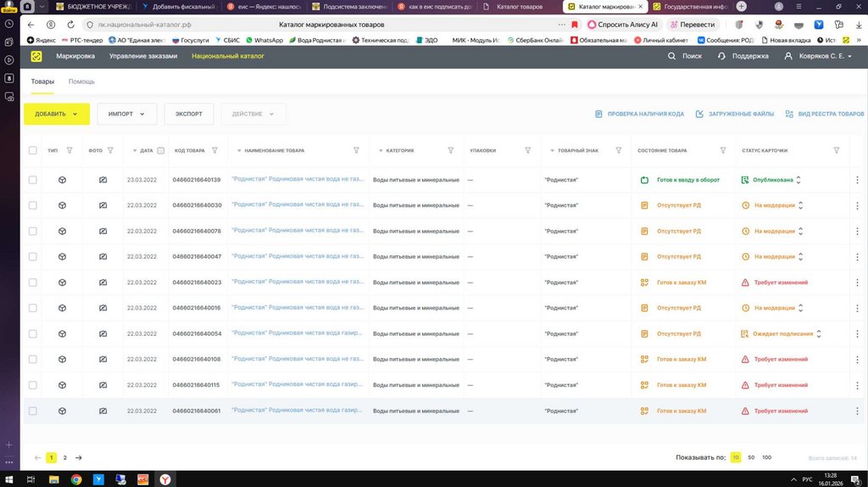Filter by Статус карточки funnel icon

837,150
